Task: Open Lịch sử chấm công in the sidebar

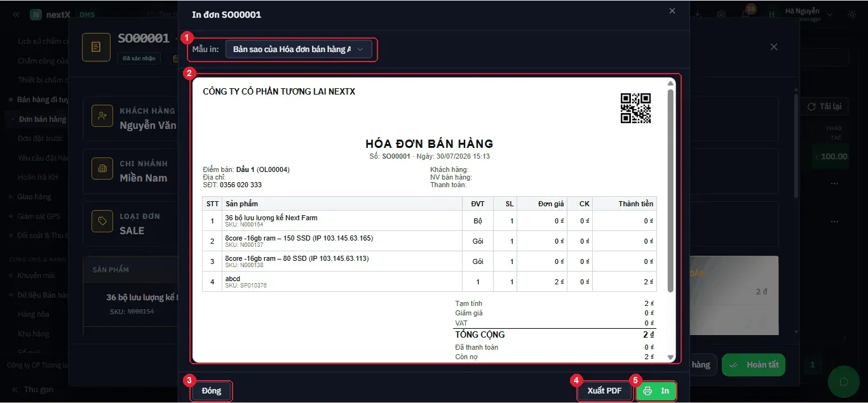Action: (x=42, y=41)
